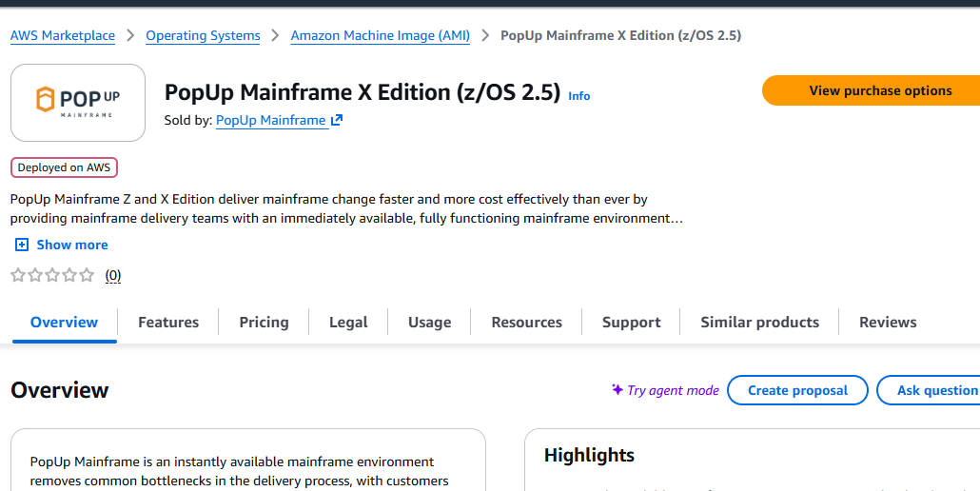This screenshot has width=980, height=491.
Task: Click the PopUp Mainframe logo thumbnail
Action: [x=78, y=103]
